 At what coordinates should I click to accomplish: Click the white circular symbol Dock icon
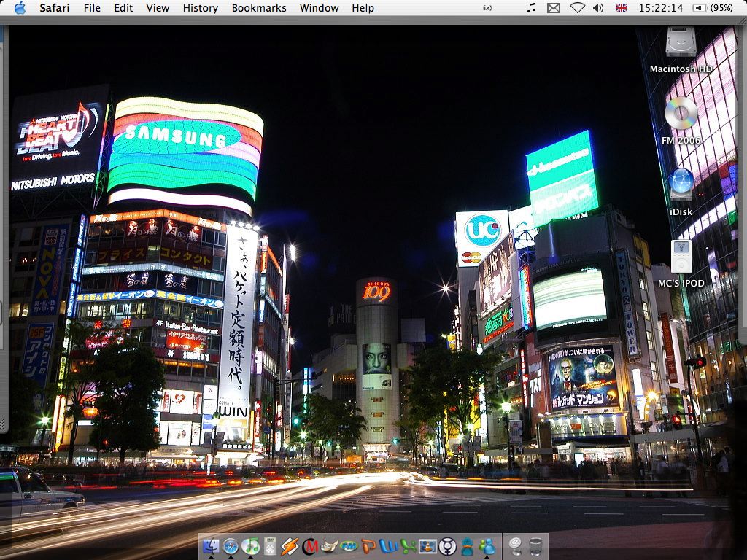tap(447, 546)
